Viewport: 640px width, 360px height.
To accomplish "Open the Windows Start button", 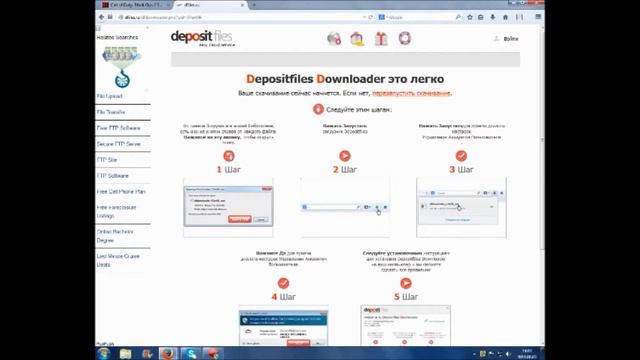I will 104,353.
